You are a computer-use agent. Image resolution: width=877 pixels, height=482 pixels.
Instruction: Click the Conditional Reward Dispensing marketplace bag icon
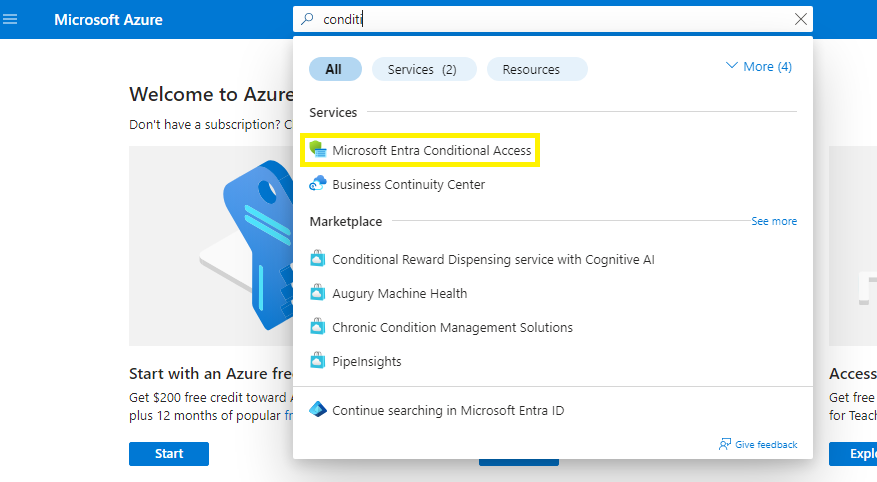click(x=318, y=258)
